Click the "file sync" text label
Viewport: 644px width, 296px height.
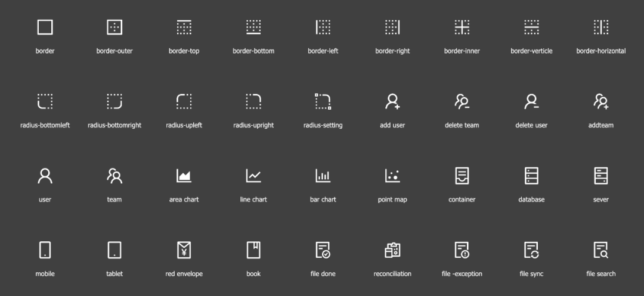[531, 274]
